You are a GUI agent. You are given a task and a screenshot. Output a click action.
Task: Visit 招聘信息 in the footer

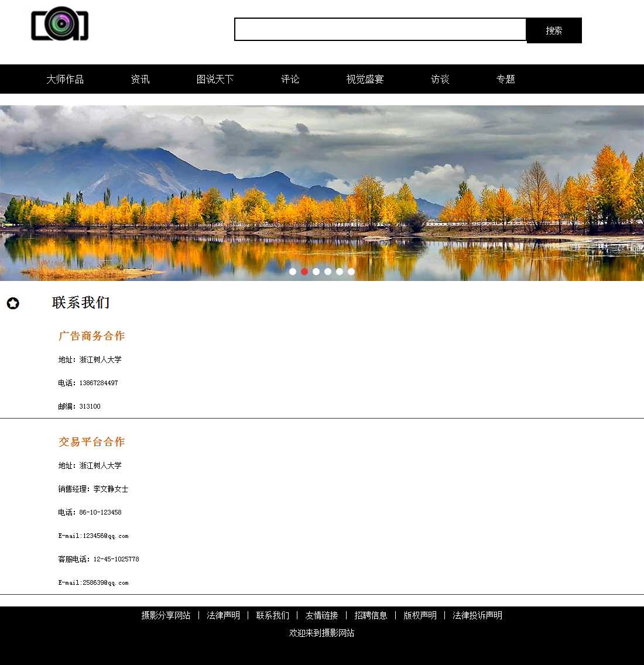[371, 615]
